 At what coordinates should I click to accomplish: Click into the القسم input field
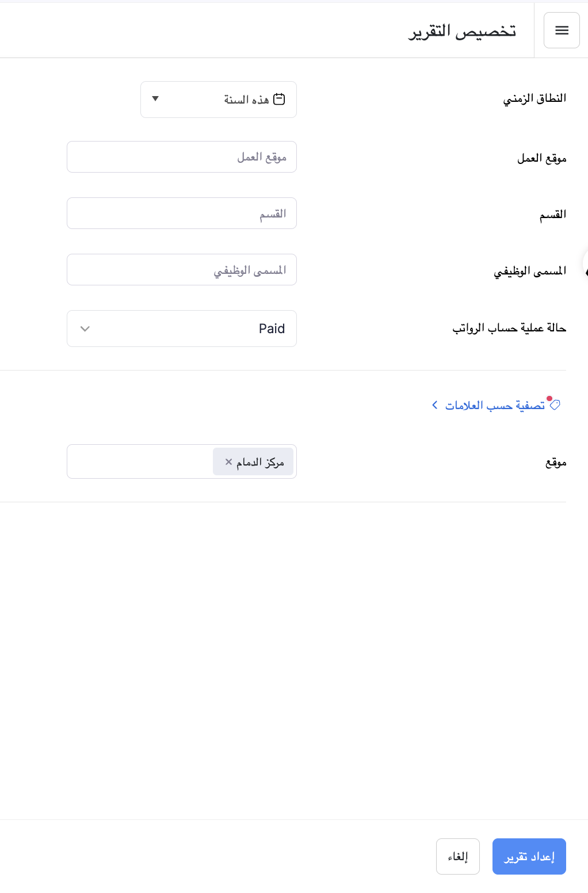click(x=182, y=213)
